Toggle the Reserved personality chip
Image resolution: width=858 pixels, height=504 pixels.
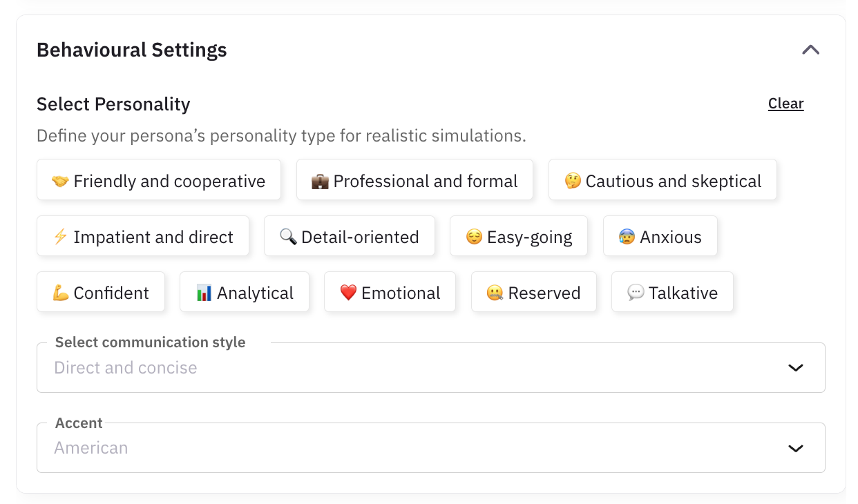[x=533, y=292]
